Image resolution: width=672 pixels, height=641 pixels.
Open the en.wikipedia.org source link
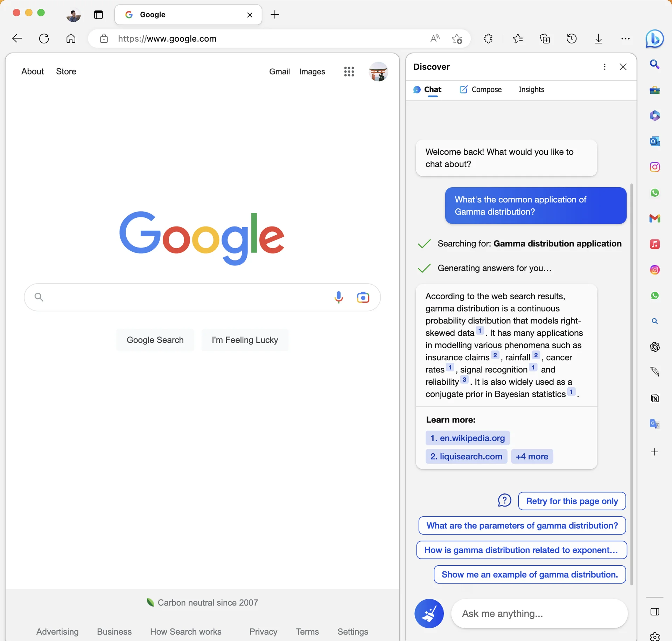[x=467, y=438]
